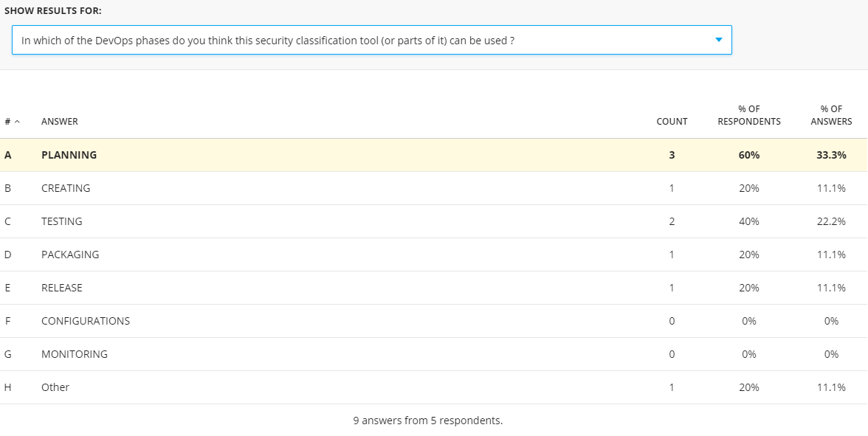868x436 pixels.
Task: Click the row letter H
Action: click(8, 387)
